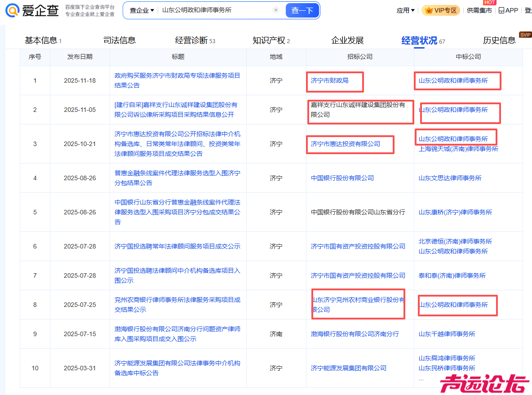
Task: Click the 上海锦天城(济南)律师事务所 winner link
Action: click(458, 149)
